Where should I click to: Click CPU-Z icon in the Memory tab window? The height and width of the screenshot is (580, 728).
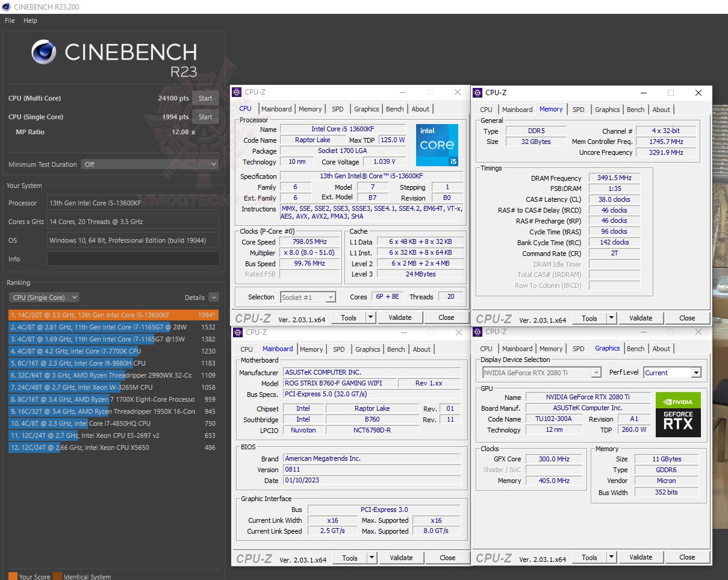click(x=478, y=93)
